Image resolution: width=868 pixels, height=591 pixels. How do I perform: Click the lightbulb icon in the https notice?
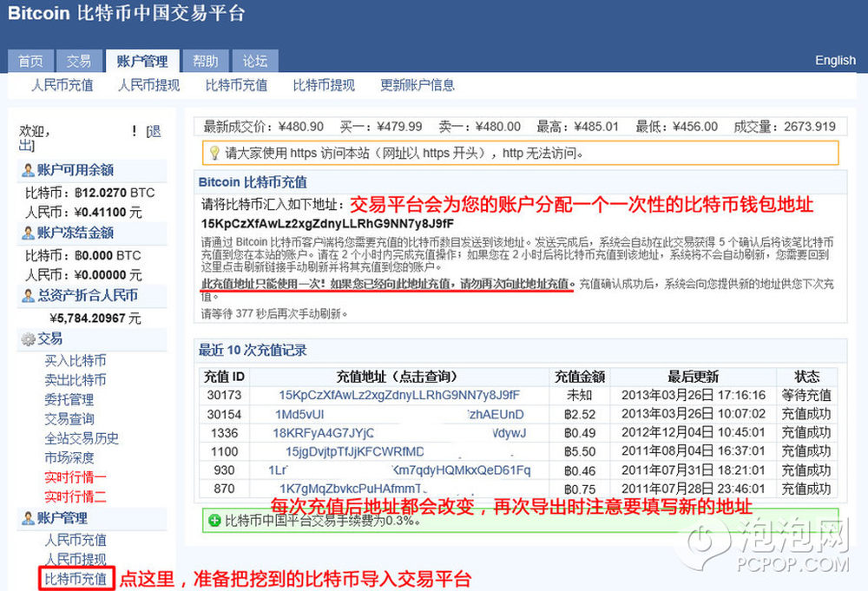point(214,153)
